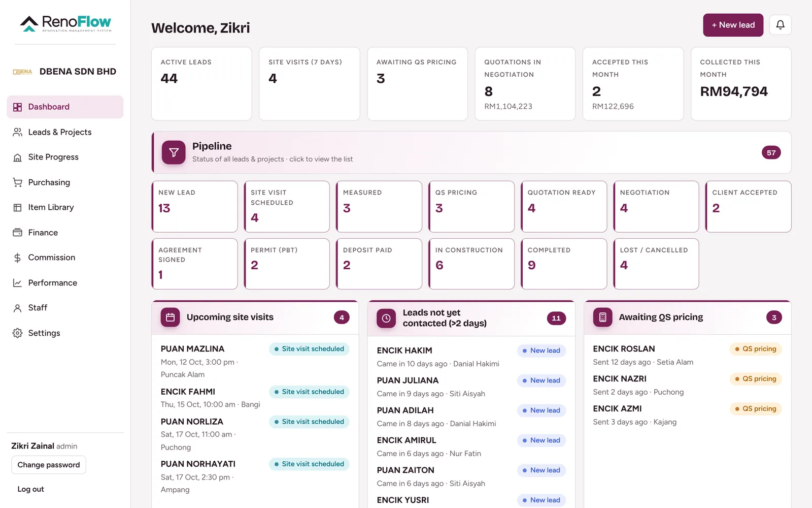Open the In Construction pipeline card
Image resolution: width=812 pixels, height=508 pixels.
click(x=471, y=264)
